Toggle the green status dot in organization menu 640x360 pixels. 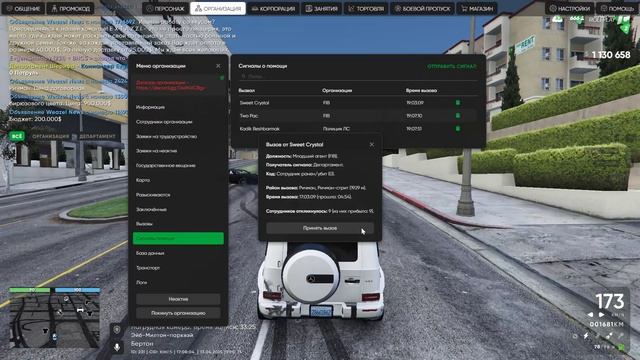[x=222, y=78]
